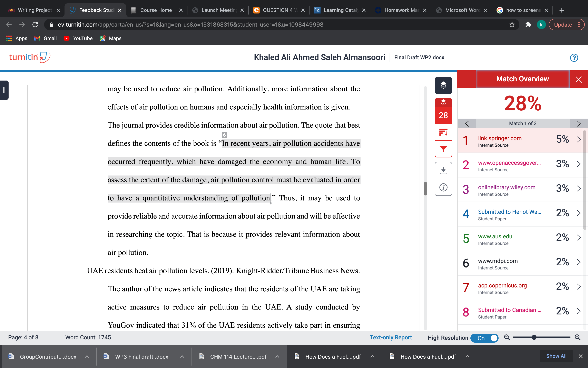Click the zoom out magnifier icon
The height and width of the screenshot is (368, 588).
click(x=507, y=337)
